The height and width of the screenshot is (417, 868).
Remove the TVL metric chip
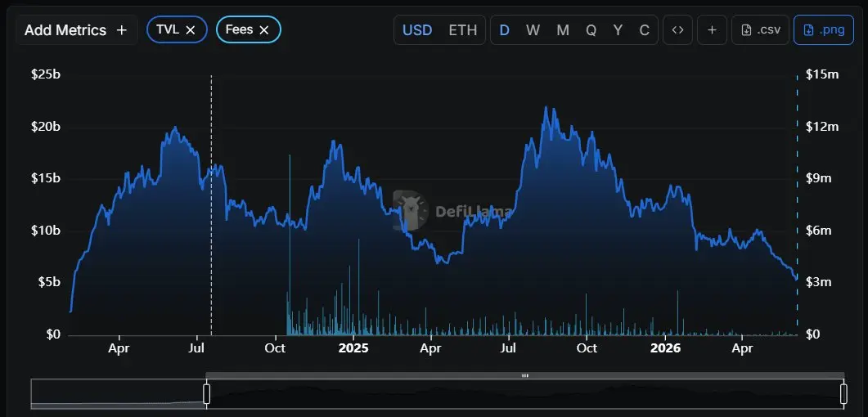click(x=191, y=30)
